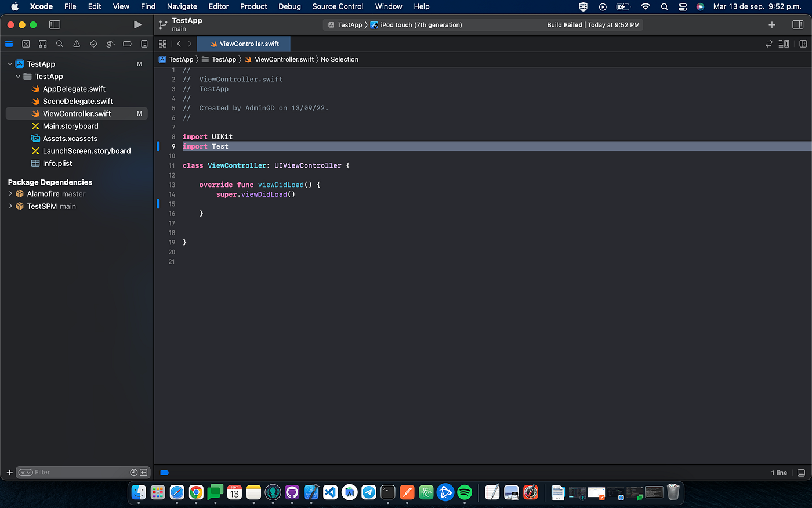Viewport: 812px width, 508px height.
Task: Open Telegram in the Dock
Action: pyautogui.click(x=369, y=492)
